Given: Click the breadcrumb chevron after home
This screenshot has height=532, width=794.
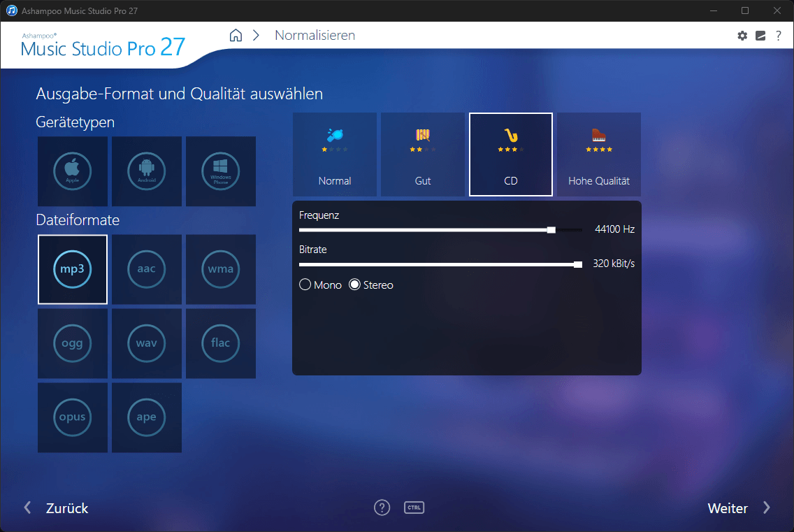Looking at the screenshot, I should tap(257, 35).
